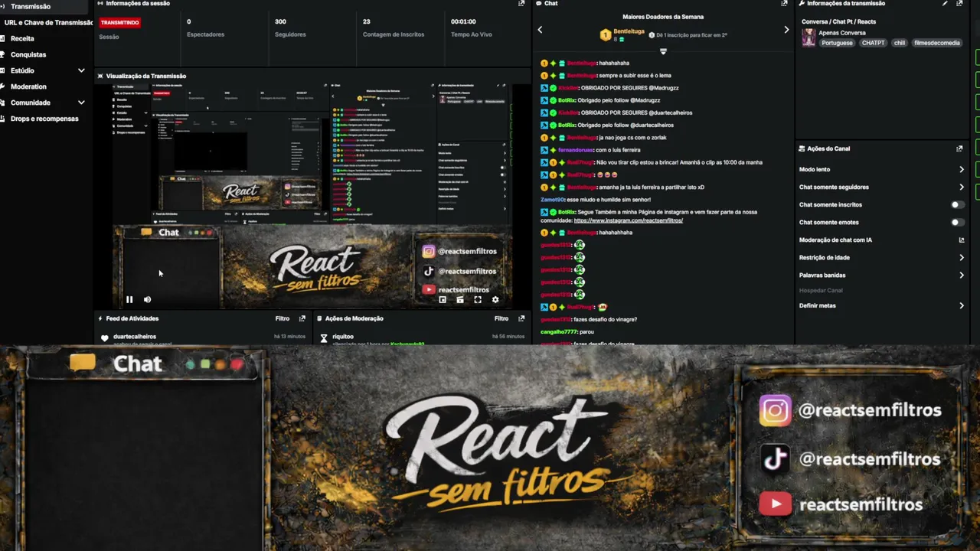
Task: Click the cangalho7777 chat username
Action: (558, 332)
